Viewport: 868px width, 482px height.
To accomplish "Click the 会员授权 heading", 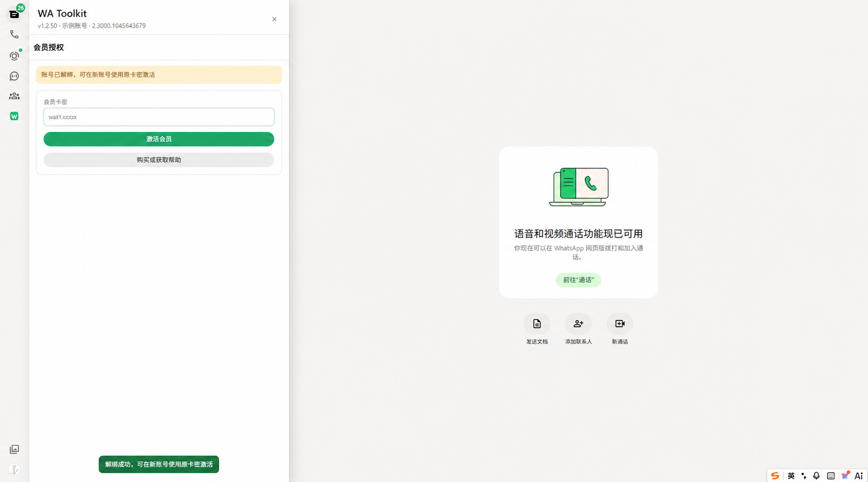I will [48, 47].
